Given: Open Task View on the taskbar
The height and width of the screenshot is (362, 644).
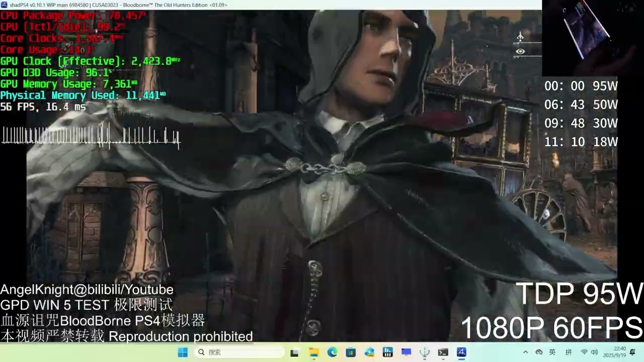Looking at the screenshot, I should coord(295,352).
